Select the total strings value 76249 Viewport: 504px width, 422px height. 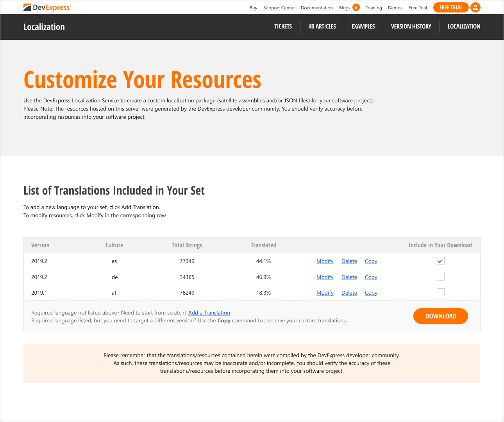[187, 293]
